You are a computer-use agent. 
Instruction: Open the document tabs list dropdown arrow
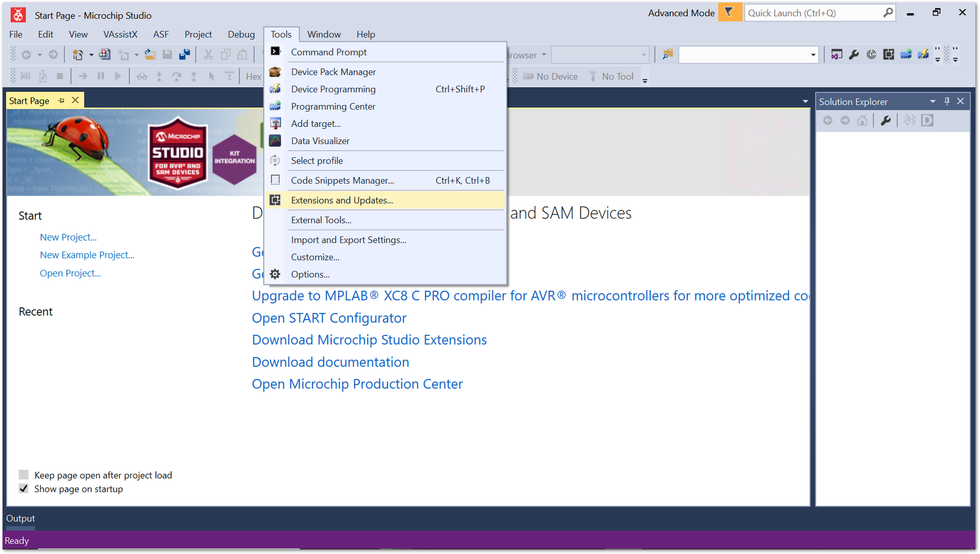tap(805, 102)
